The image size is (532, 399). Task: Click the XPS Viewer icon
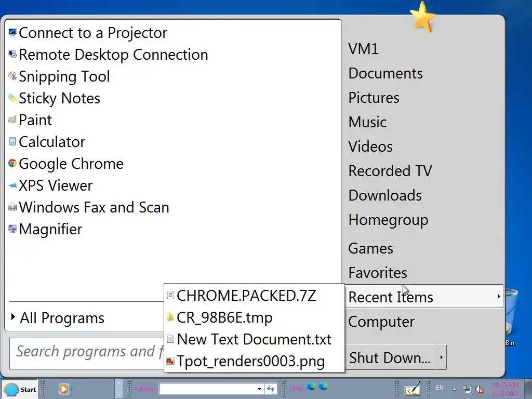point(12,185)
